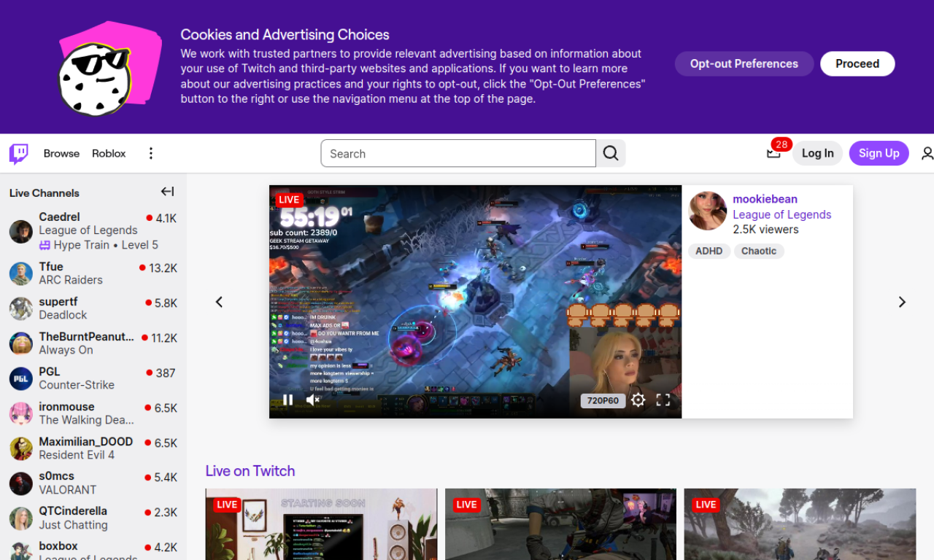This screenshot has width=934, height=560.
Task: Click the search magnifying glass icon
Action: (610, 153)
